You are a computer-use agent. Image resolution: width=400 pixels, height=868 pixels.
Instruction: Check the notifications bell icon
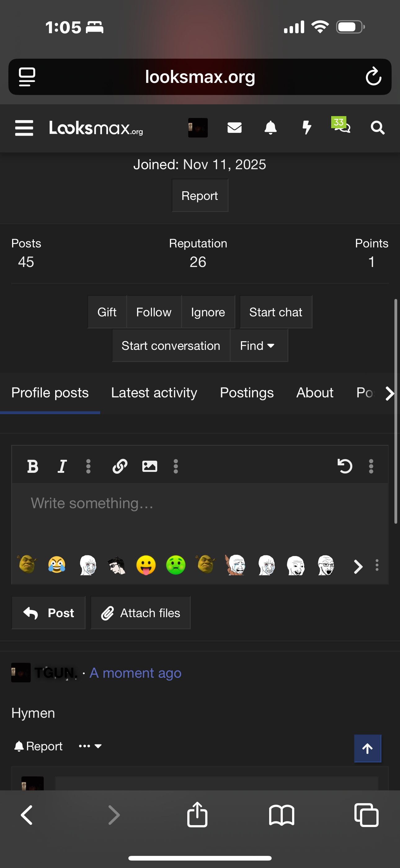point(270,128)
